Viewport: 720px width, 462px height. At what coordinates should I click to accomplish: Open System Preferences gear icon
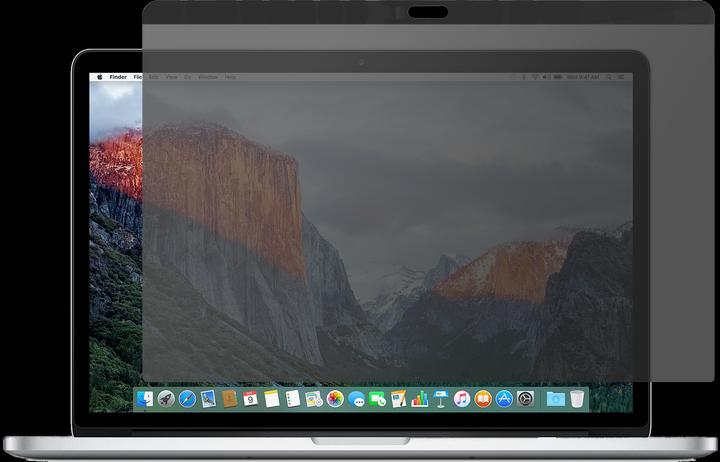(525, 399)
